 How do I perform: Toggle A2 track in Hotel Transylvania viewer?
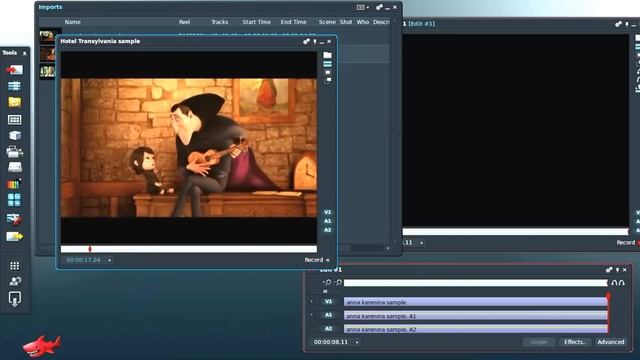[x=327, y=230]
